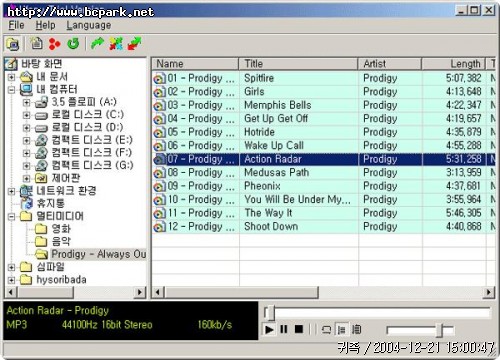Sort by the Title column header
The image size is (500, 360).
pos(298,64)
